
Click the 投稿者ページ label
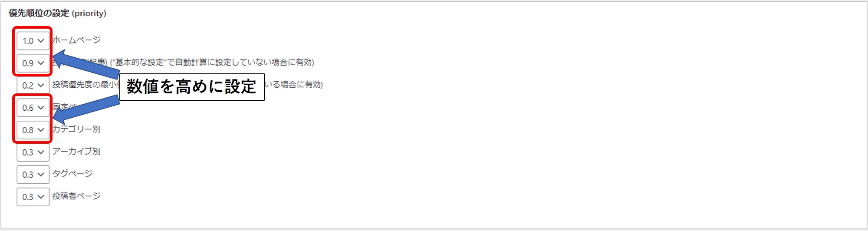pyautogui.click(x=76, y=196)
